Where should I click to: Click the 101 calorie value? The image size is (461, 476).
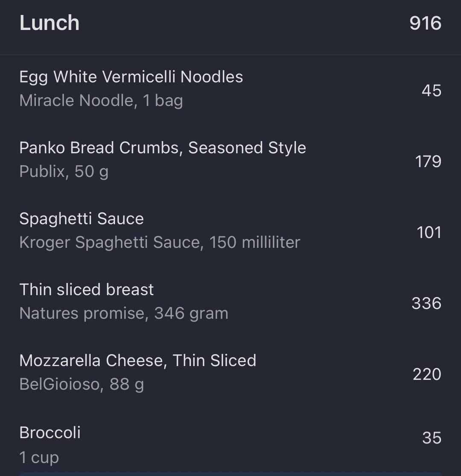point(429,232)
